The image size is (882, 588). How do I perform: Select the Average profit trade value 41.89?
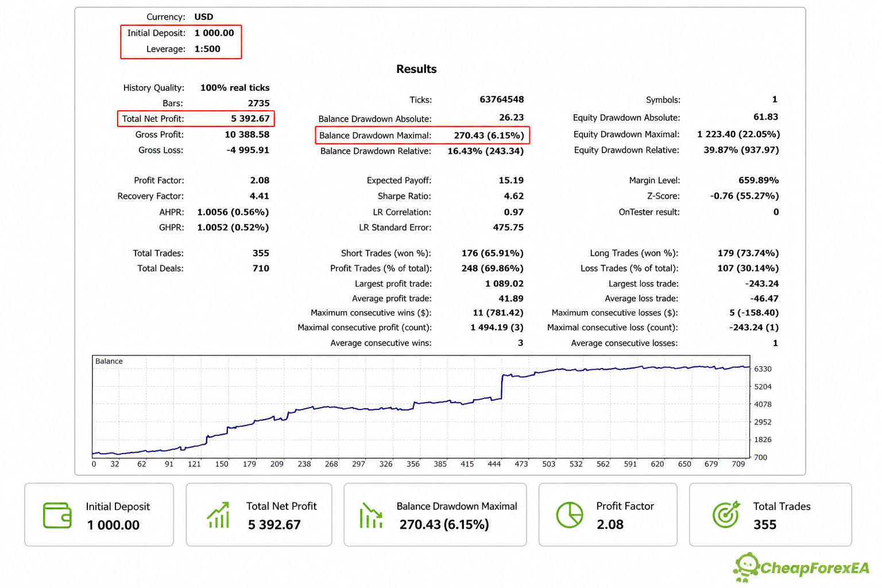(x=511, y=299)
